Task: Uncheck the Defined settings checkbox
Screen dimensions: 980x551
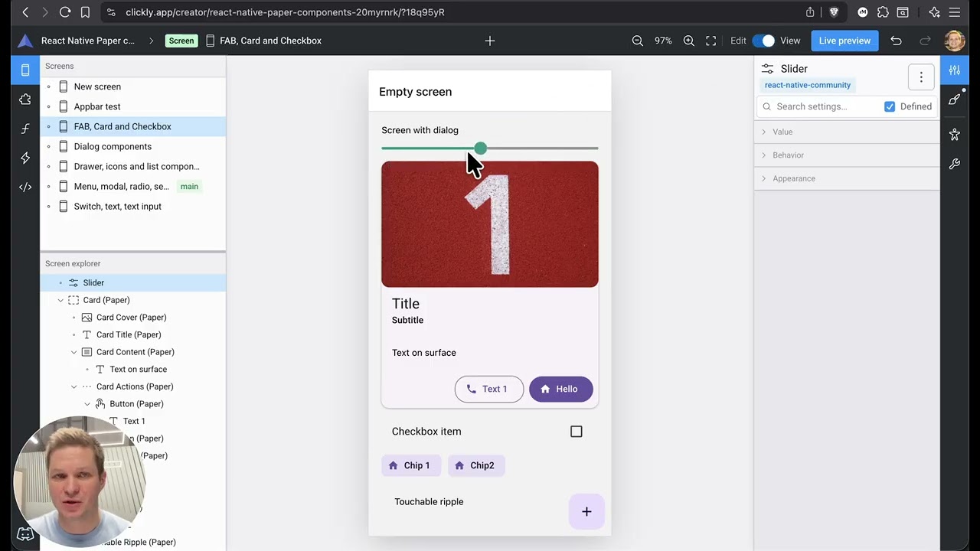Action: click(890, 106)
